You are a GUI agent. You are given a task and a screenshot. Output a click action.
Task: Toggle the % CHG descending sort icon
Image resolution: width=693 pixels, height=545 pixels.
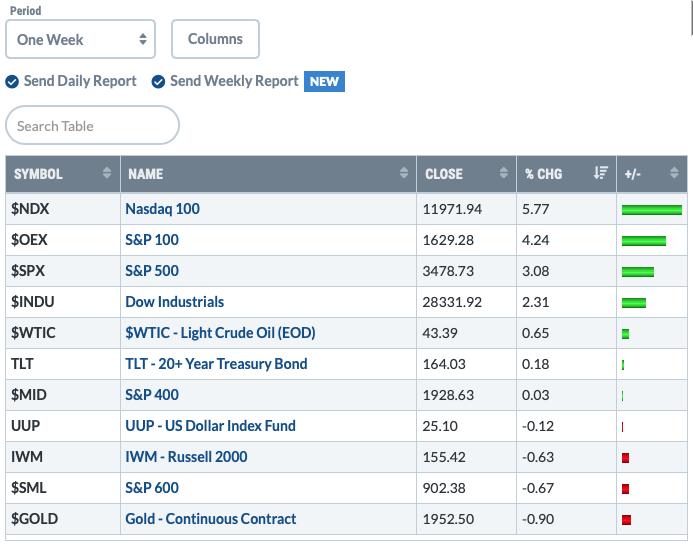pyautogui.click(x=601, y=173)
